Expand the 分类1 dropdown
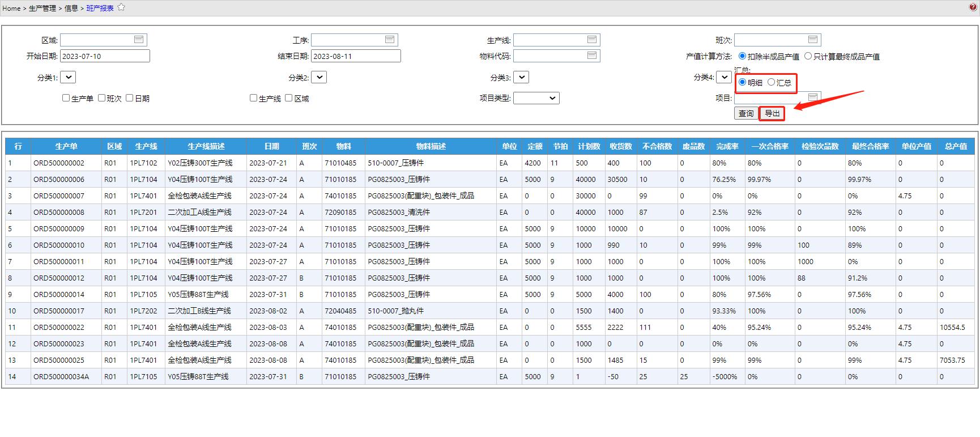The width and height of the screenshot is (980, 437). pyautogui.click(x=68, y=77)
